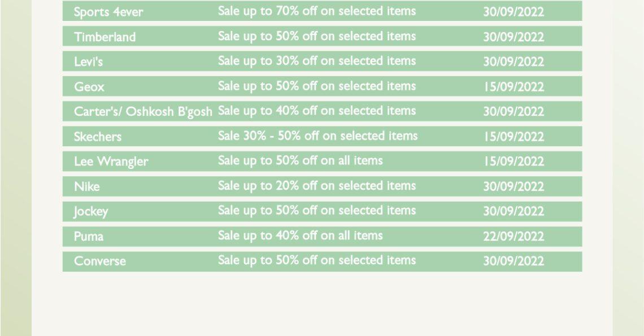Click the Lee Wrangler brand name
Image resolution: width=644 pixels, height=336 pixels.
coord(111,162)
